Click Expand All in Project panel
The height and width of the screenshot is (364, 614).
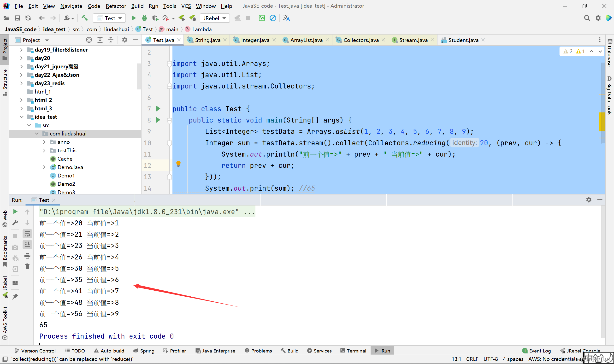click(100, 40)
